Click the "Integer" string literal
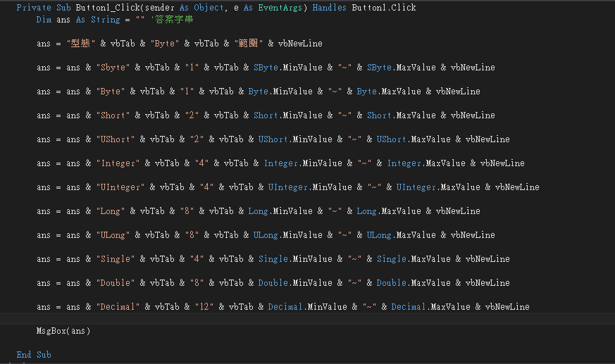Image resolution: width=615 pixels, height=364 pixels. [x=118, y=163]
